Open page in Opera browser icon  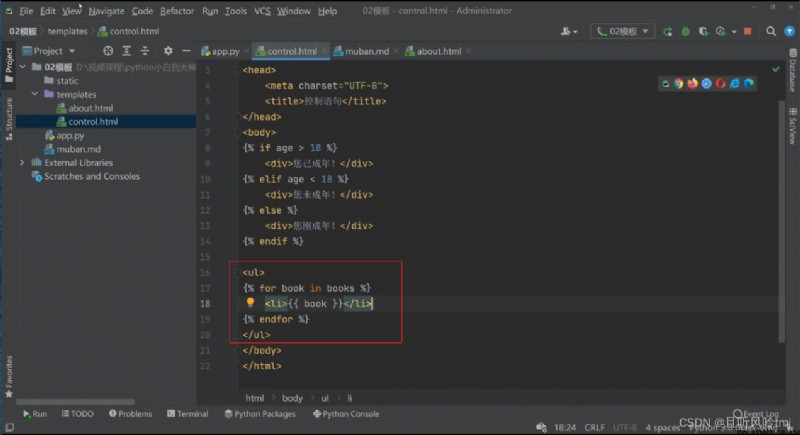click(720, 84)
